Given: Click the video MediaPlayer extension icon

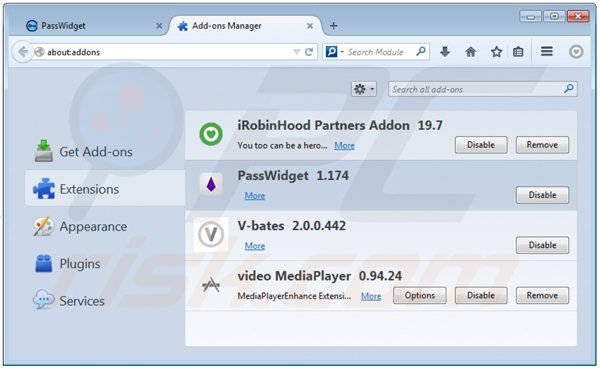Looking at the screenshot, I should pyautogui.click(x=211, y=285).
